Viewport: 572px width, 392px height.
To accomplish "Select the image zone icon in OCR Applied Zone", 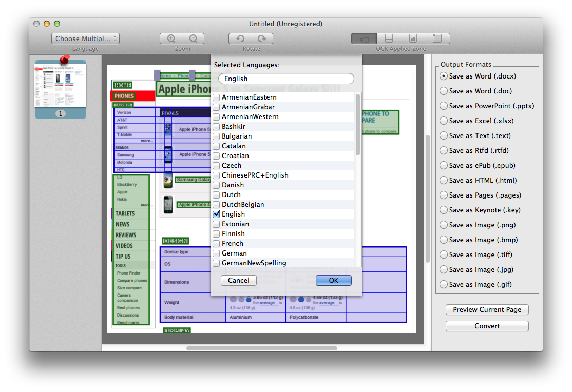I will (413, 38).
